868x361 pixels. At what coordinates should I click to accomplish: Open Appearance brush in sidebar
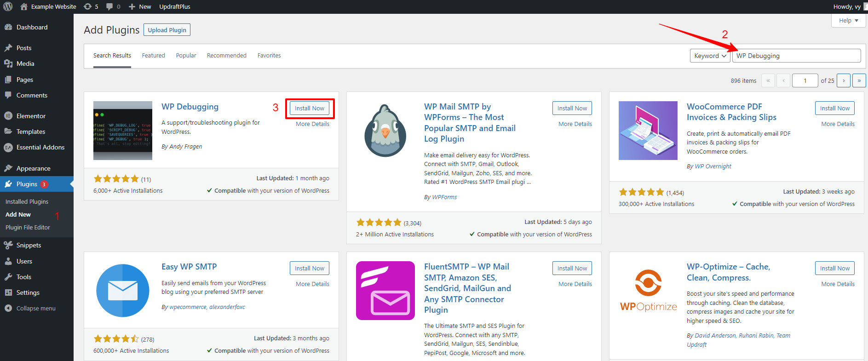click(8, 168)
